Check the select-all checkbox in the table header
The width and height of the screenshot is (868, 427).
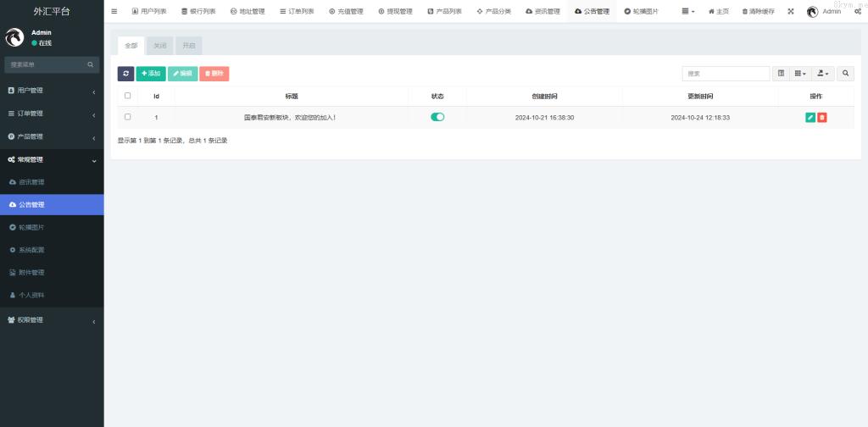pos(128,96)
